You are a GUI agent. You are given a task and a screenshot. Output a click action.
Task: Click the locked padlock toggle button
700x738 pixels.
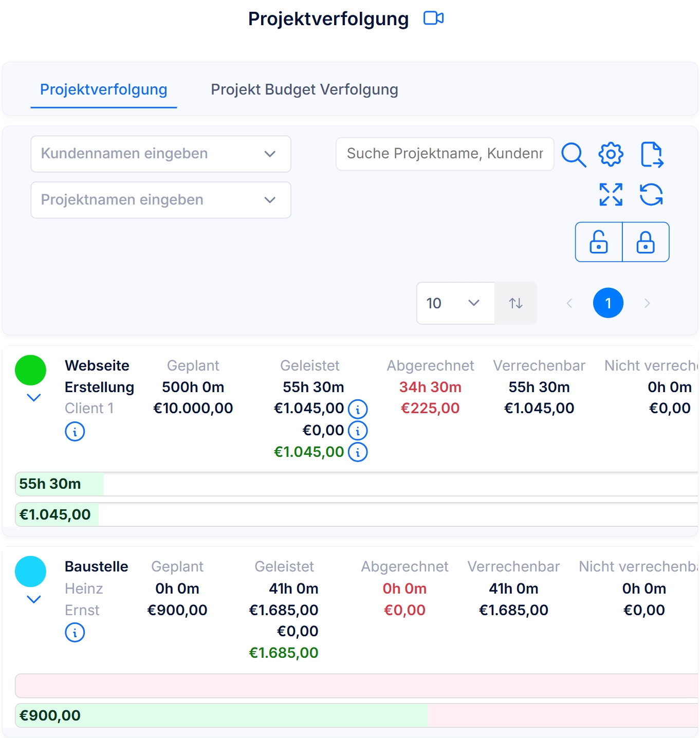point(646,242)
